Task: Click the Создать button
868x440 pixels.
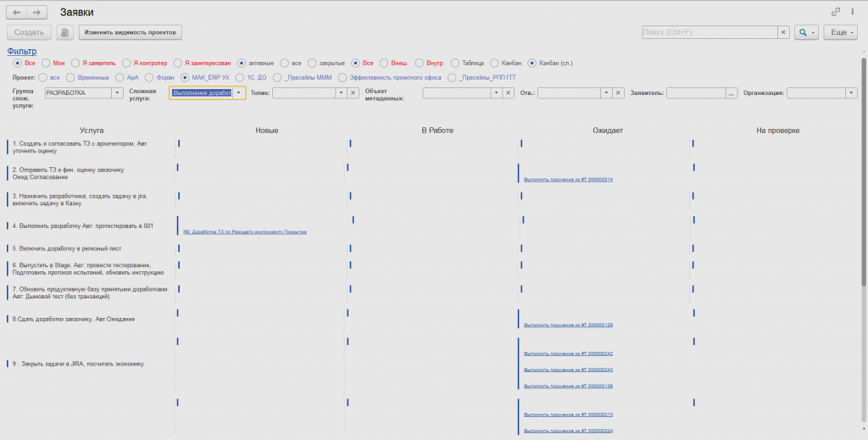Action: [x=29, y=32]
